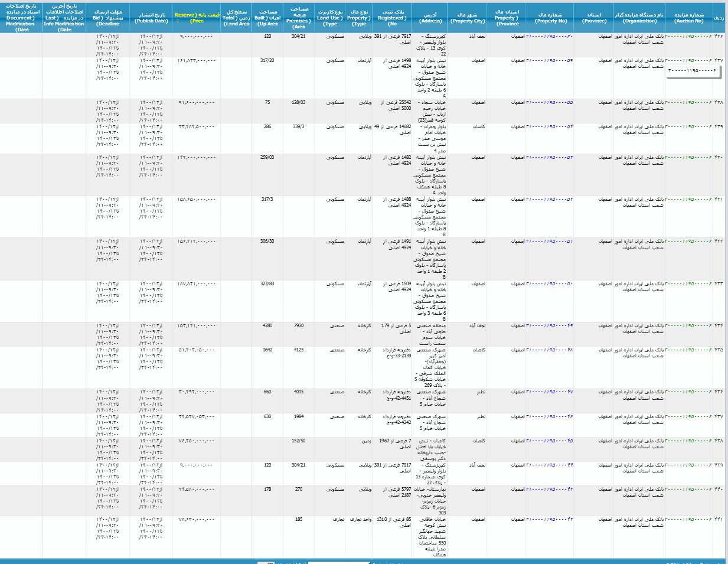
Task: Open the property number link in row 441
Action: click(x=549, y=520)
